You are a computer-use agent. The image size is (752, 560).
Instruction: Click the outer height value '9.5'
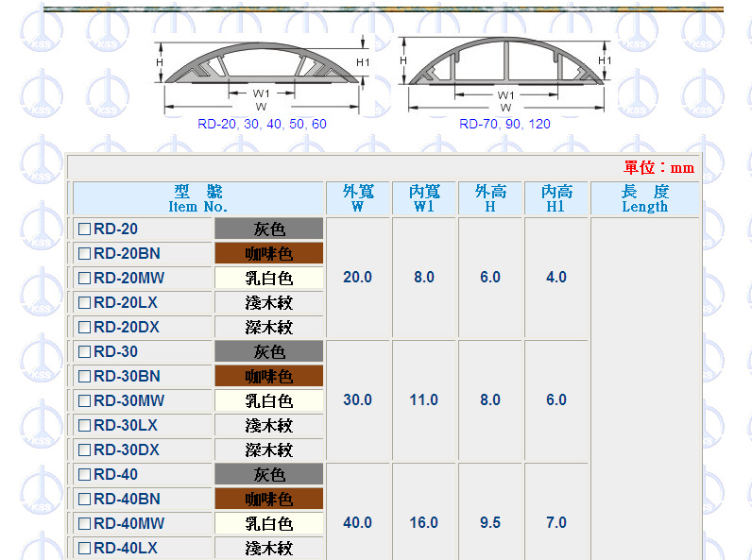[x=490, y=522]
